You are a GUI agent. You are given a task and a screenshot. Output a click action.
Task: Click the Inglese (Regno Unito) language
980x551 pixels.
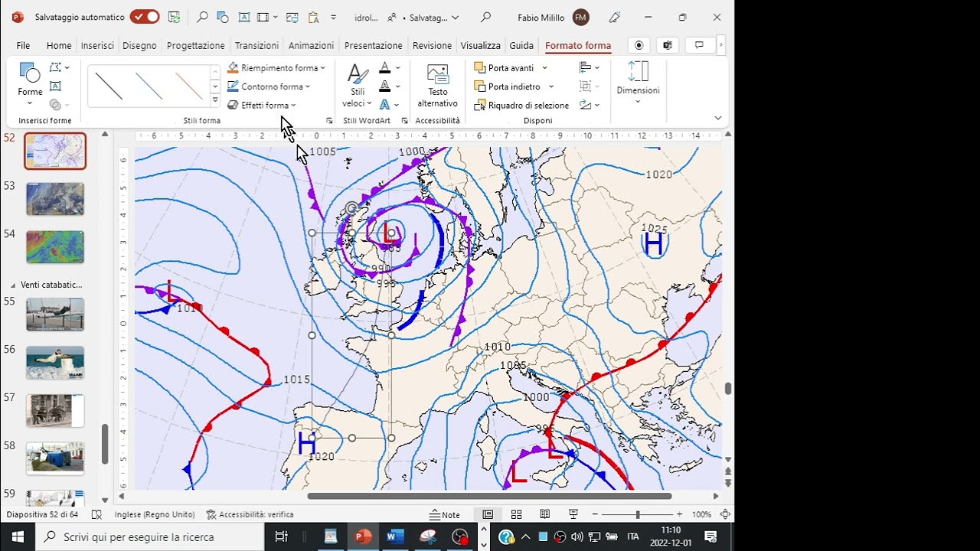155,514
